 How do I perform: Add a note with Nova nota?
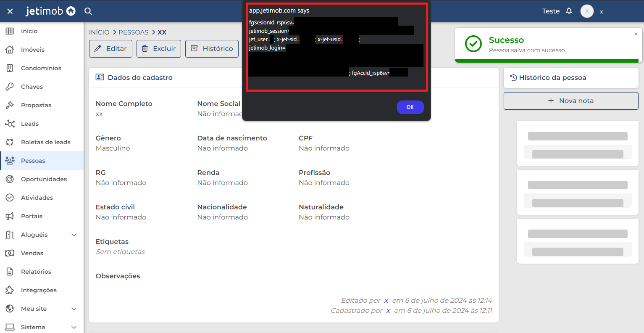coord(571,101)
